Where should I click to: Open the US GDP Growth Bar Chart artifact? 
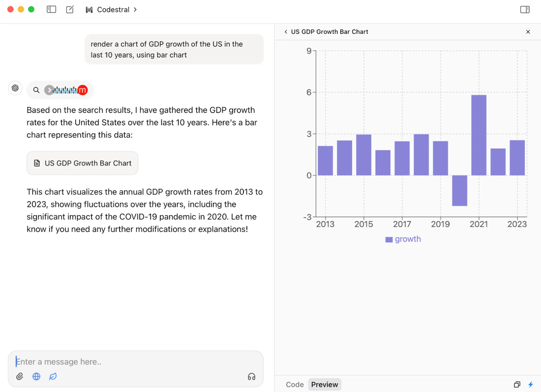coord(83,163)
